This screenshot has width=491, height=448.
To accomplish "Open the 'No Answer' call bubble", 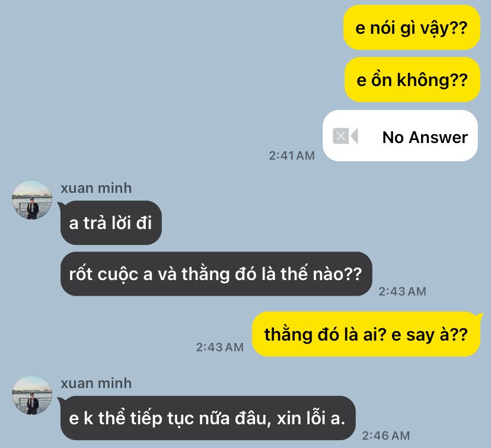I will coord(400,136).
